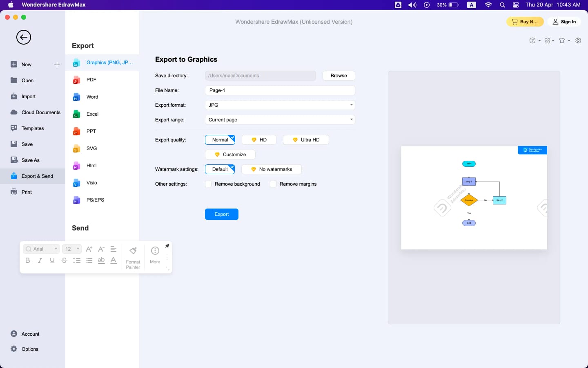This screenshot has width=588, height=368.
Task: Enable Remove background checkbox
Action: coord(208,184)
